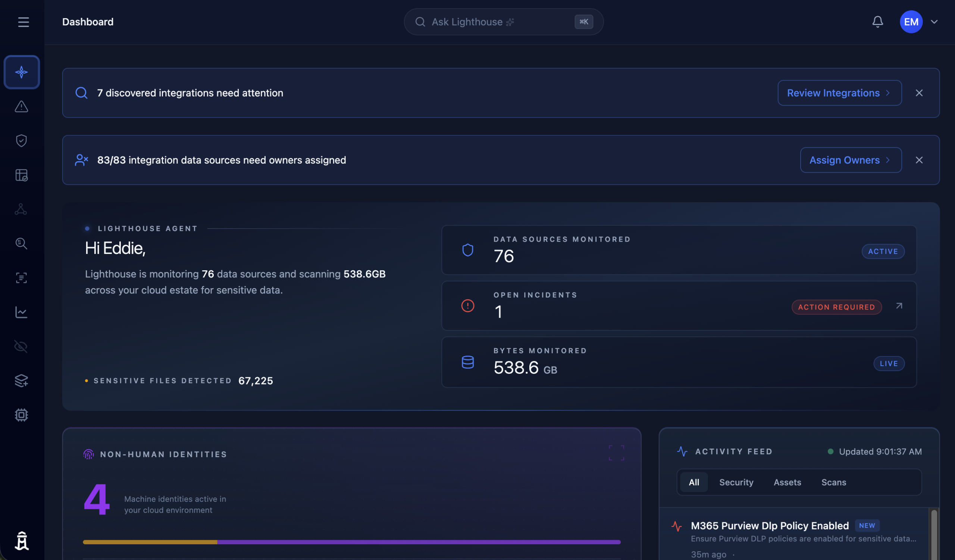Select the Assets tab in Activity Feed
The image size is (955, 560).
787,482
